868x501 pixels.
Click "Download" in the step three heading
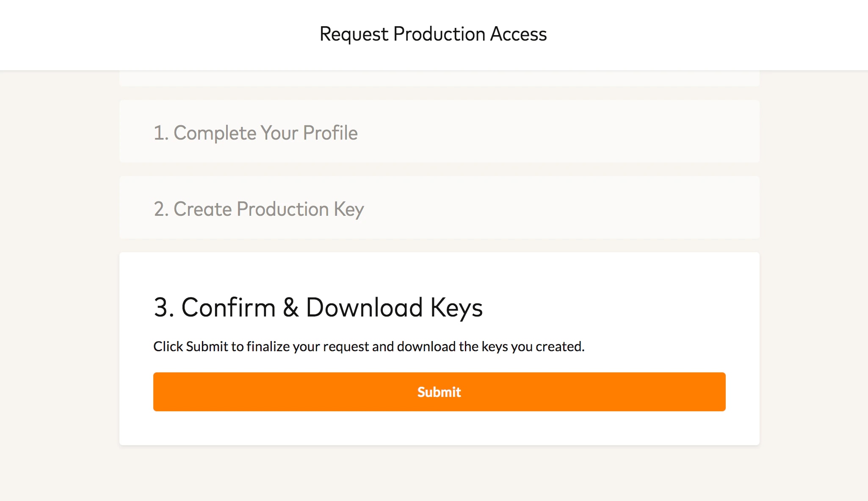364,307
